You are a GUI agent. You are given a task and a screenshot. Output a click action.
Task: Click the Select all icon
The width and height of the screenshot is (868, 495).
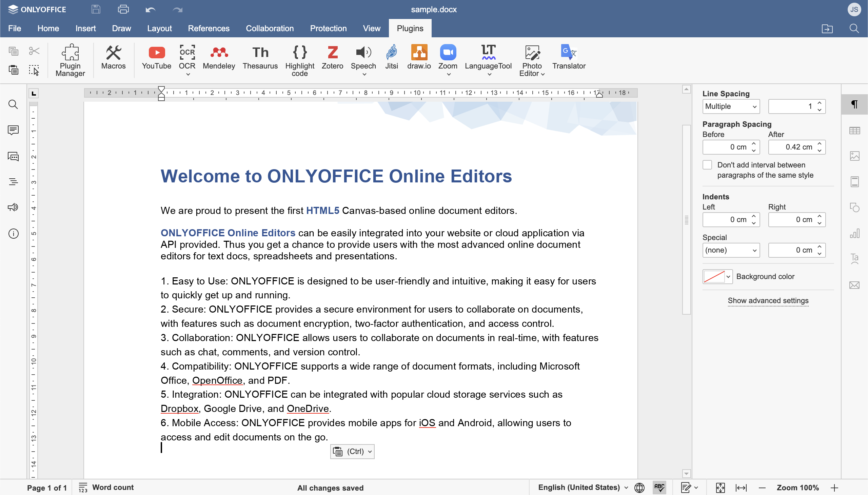coord(34,70)
